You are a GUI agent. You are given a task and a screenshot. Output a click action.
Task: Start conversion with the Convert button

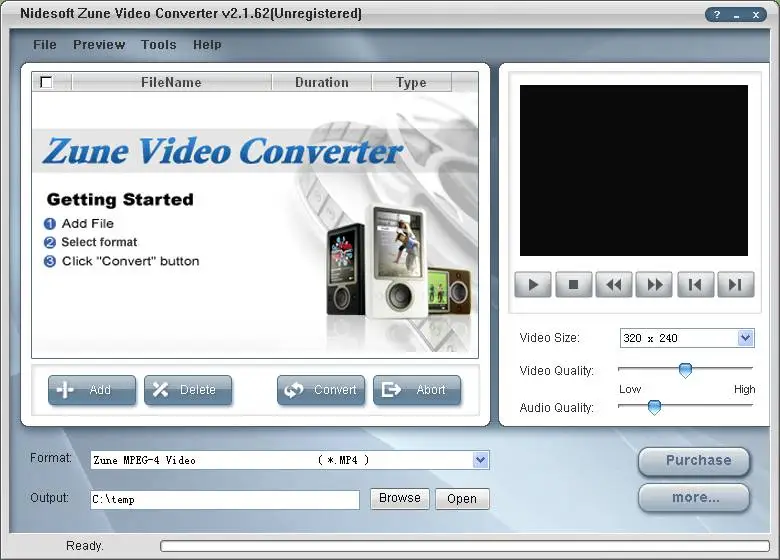click(321, 390)
